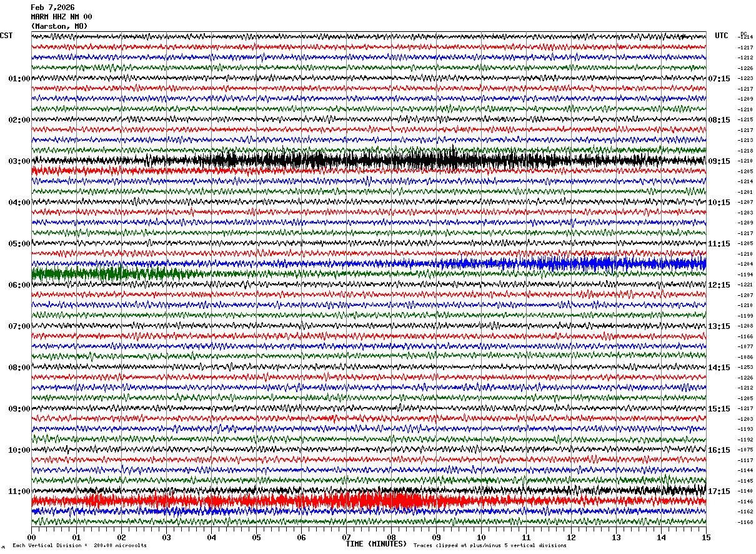This screenshot has height=554, width=756.
Task: Click the 13:15 UTC time label
Action: [719, 326]
